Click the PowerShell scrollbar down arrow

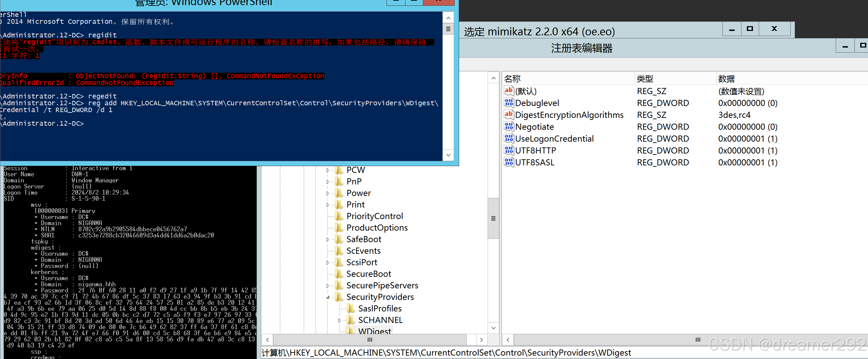click(x=448, y=155)
